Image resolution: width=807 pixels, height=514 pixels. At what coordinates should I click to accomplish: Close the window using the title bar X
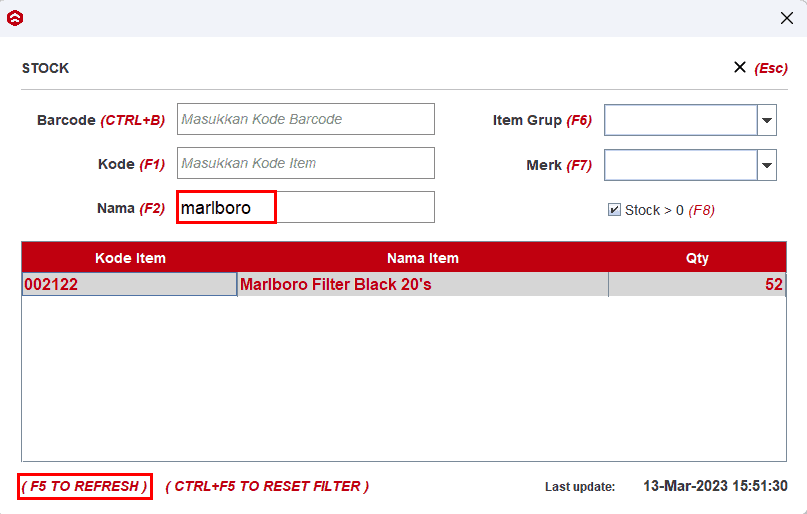[786, 18]
